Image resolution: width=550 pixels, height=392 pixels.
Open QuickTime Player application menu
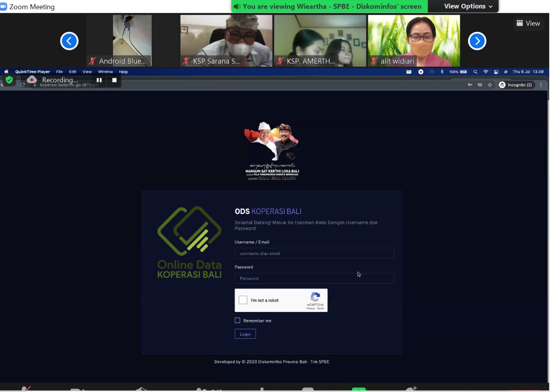tap(33, 72)
